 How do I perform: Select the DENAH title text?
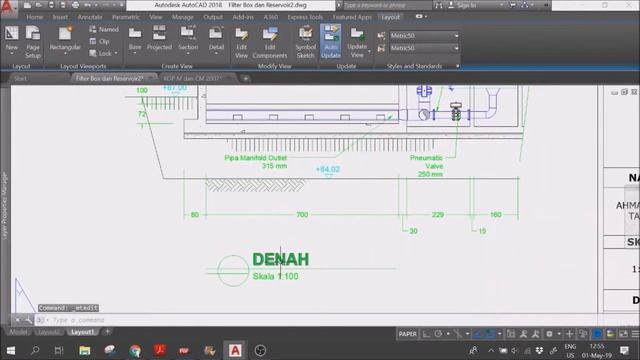[x=281, y=259]
